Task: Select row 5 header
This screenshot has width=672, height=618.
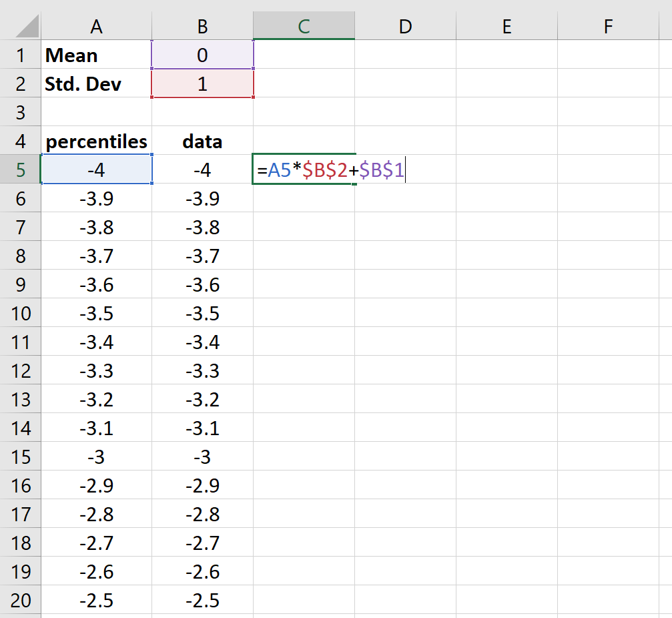Action: pos(20,170)
